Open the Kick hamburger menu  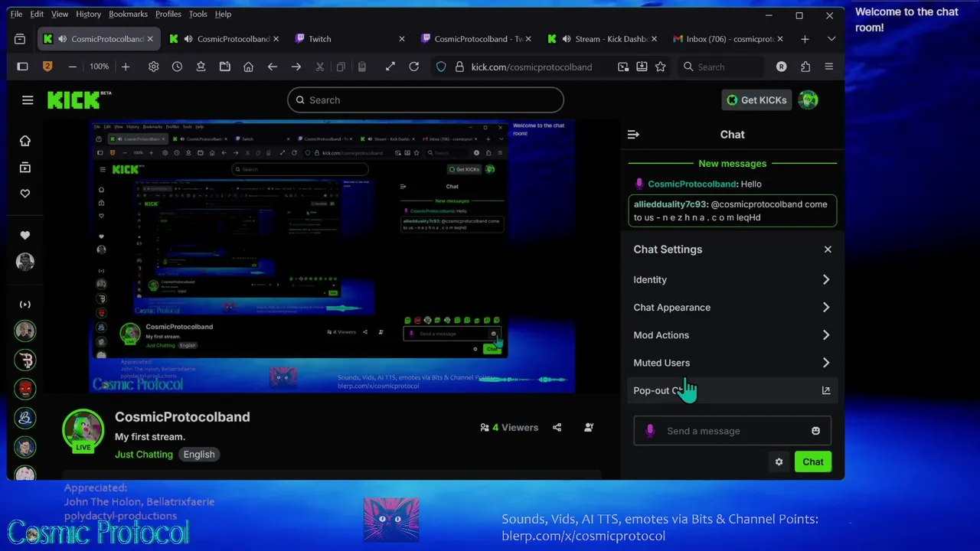click(x=28, y=100)
